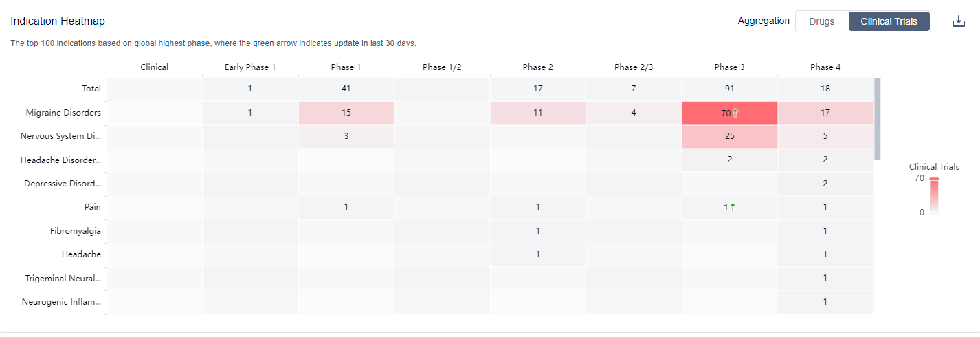The image size is (980, 337).
Task: Click Total Phase 3 cell showing 91
Action: (729, 89)
